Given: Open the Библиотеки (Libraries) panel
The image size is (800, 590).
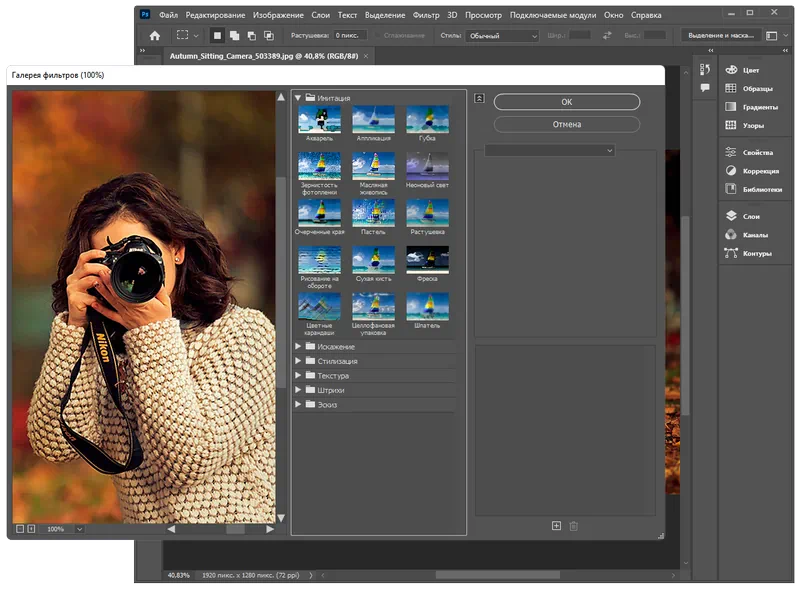Looking at the screenshot, I should (761, 189).
